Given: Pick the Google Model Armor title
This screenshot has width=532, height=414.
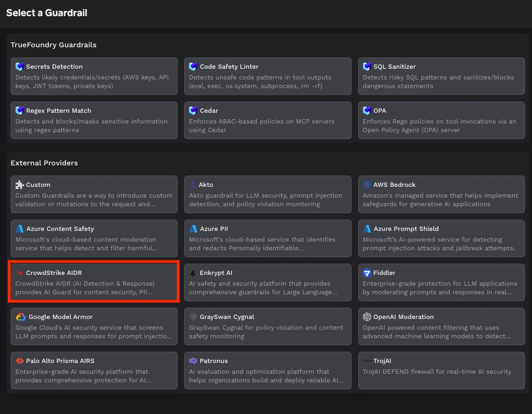Looking at the screenshot, I should (60, 317).
